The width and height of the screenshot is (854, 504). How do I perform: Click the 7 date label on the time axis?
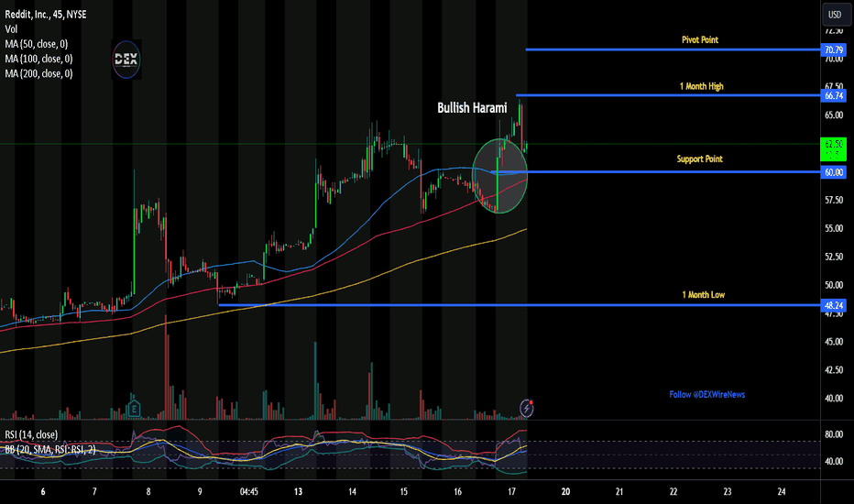[x=94, y=492]
